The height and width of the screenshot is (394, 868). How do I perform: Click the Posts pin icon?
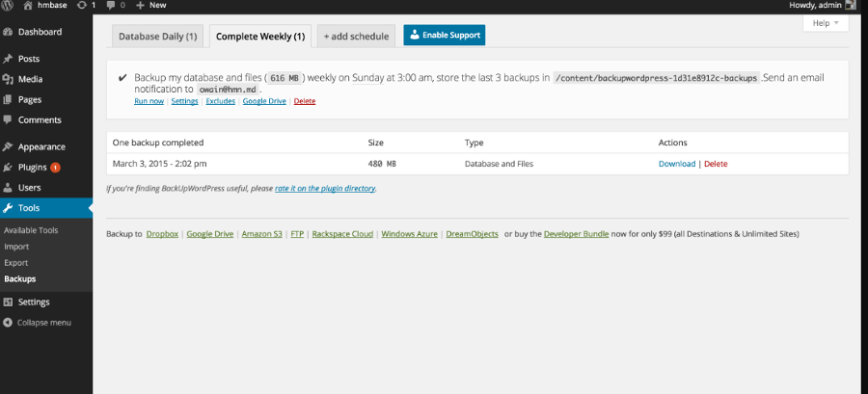tap(7, 59)
